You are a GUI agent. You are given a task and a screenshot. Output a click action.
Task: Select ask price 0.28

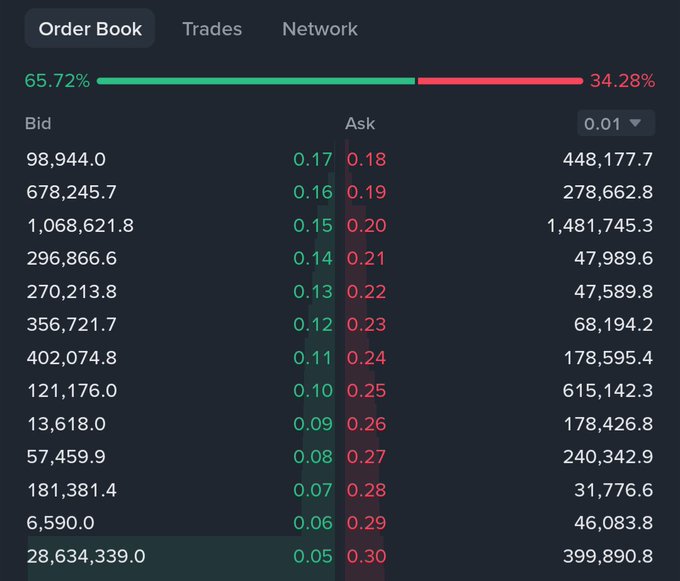click(x=366, y=490)
